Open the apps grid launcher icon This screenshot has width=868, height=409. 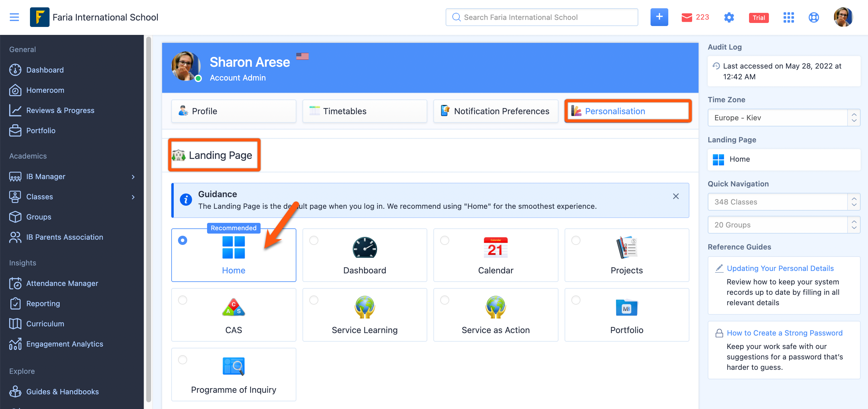click(x=788, y=17)
